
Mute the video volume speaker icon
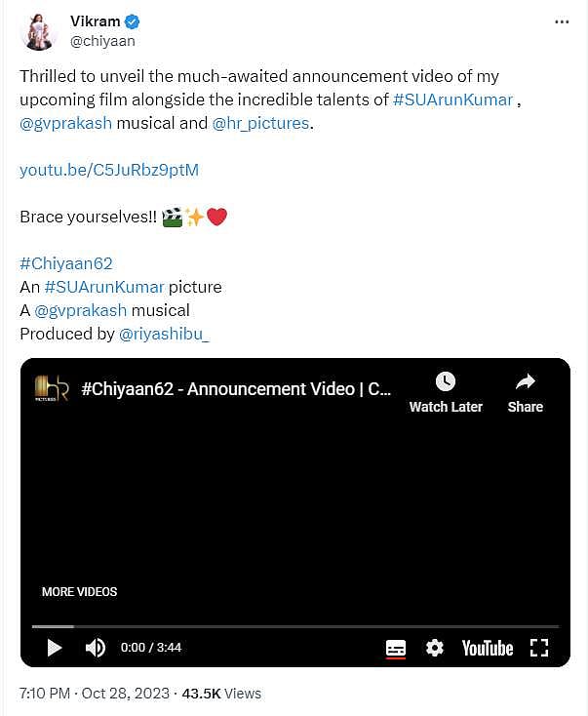tap(96, 648)
